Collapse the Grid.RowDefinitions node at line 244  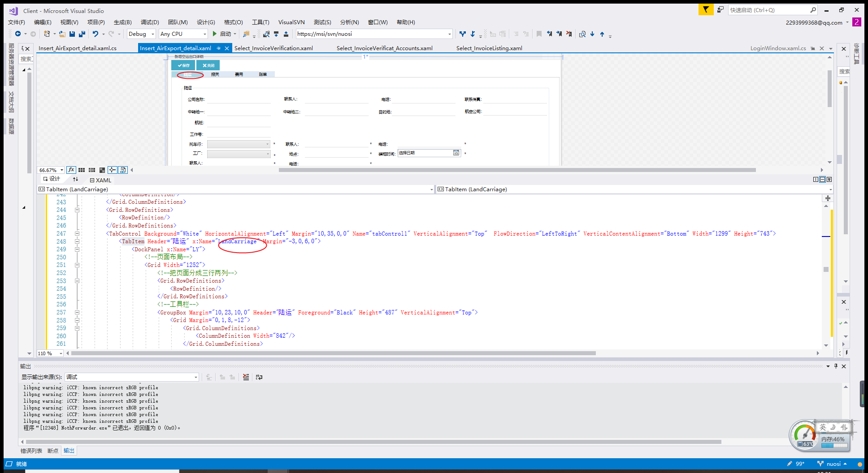(x=77, y=210)
